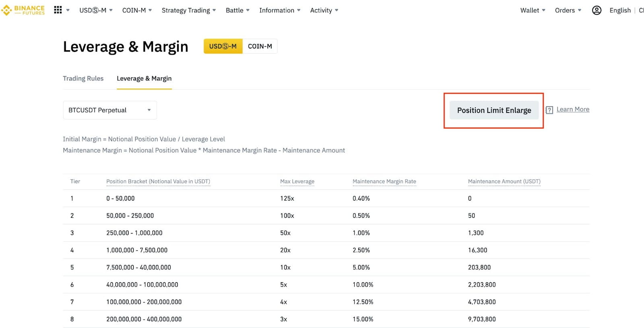644x328 pixels.
Task: Click the 10.00% margin rate cell
Action: click(x=363, y=285)
